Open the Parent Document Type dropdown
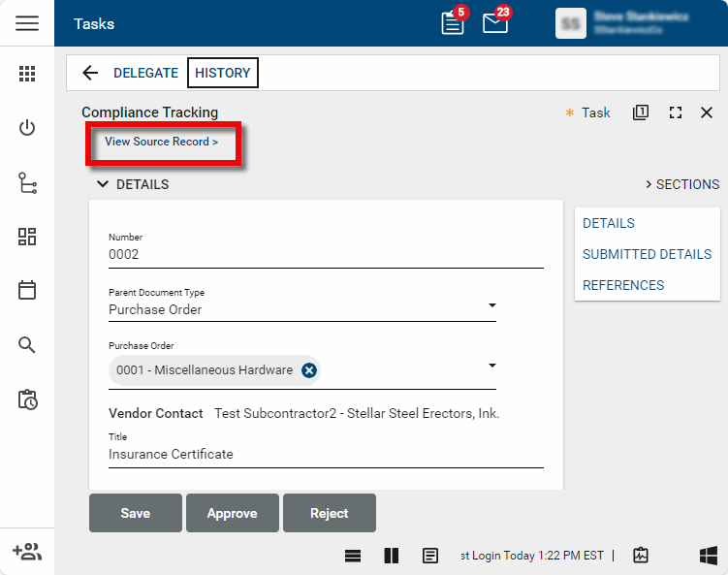 coord(491,306)
